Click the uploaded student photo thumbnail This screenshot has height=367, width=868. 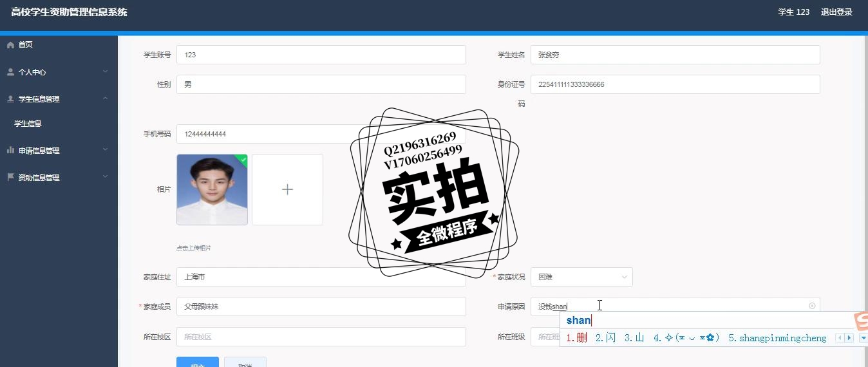point(212,189)
